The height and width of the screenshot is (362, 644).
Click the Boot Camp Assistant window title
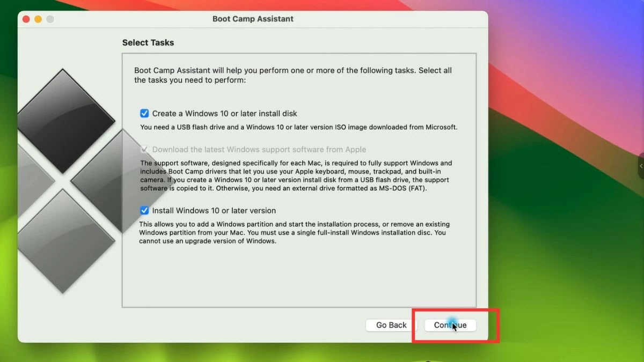pos(253,19)
